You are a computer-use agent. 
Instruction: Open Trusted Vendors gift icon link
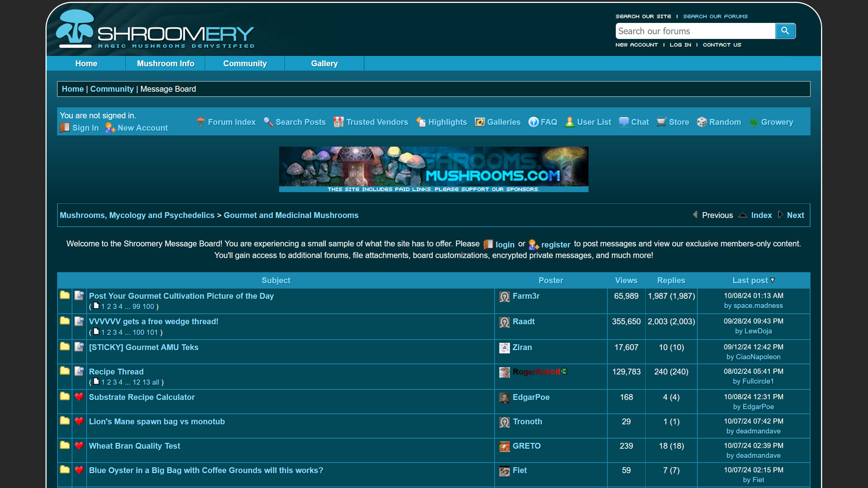[338, 122]
